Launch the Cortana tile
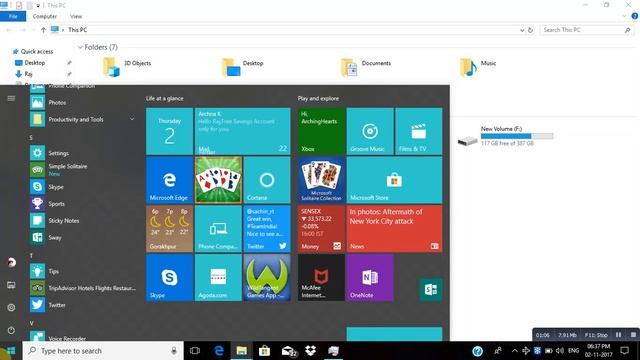 click(x=267, y=180)
